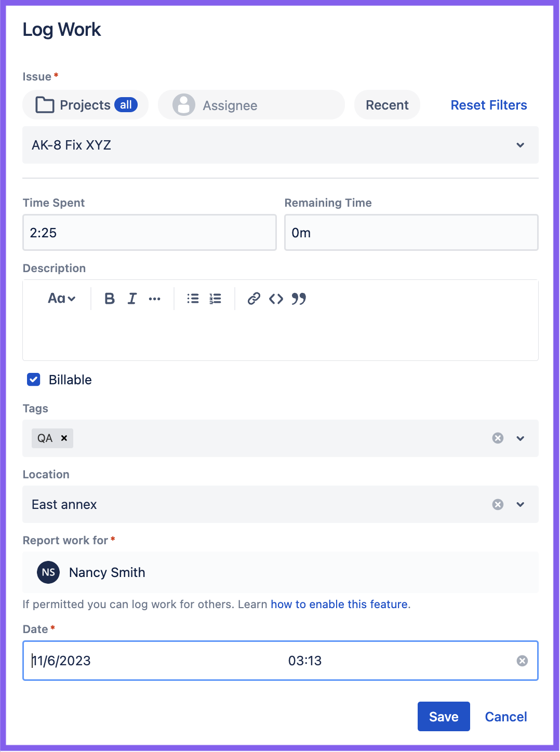Insert a numbered list in description

click(215, 299)
